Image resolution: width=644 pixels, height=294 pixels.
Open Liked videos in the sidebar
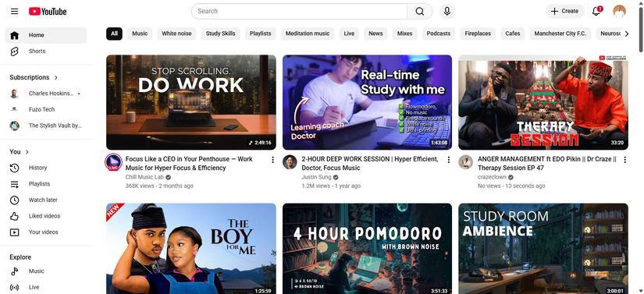pyautogui.click(x=45, y=216)
